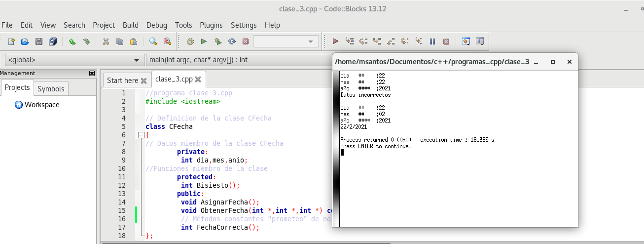Image resolution: width=644 pixels, height=244 pixels.
Task: Close the Management panel
Action: click(92, 73)
